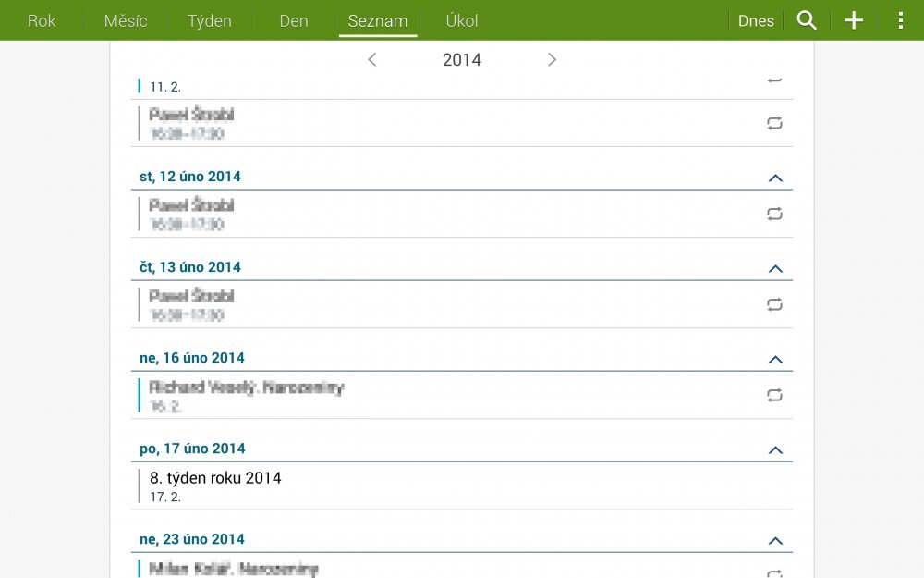This screenshot has width=924, height=578.
Task: Open the search magnifier icon
Action: 807,20
